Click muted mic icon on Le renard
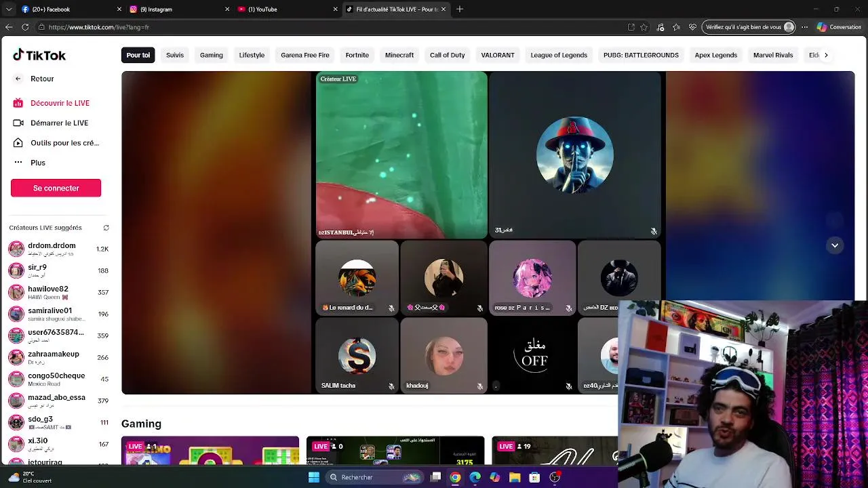868x488 pixels. 391,308
